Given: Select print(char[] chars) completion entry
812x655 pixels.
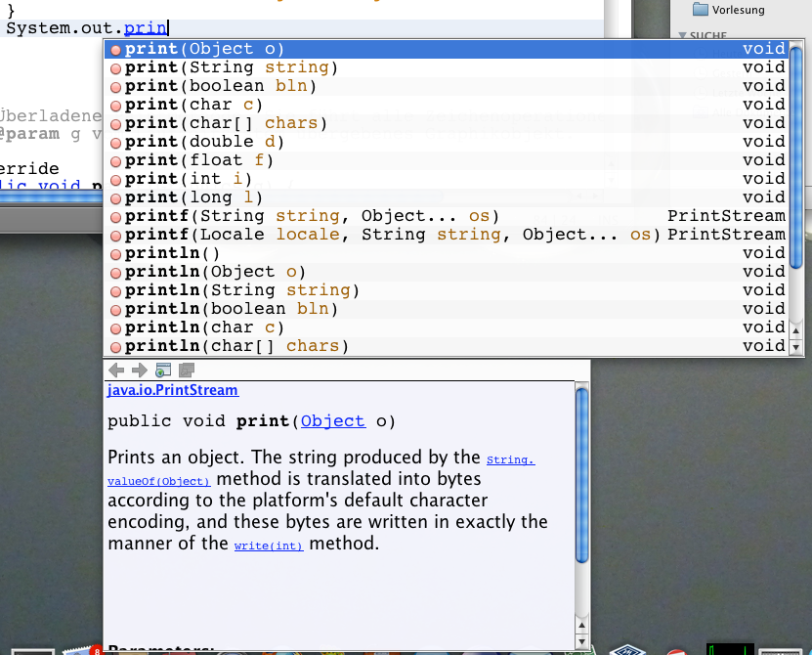Looking at the screenshot, I should point(447,123).
